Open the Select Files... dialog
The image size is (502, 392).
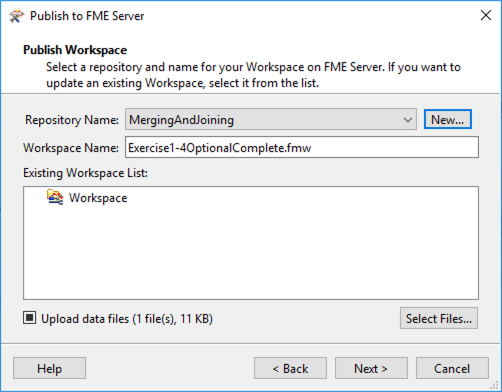pyautogui.click(x=439, y=318)
